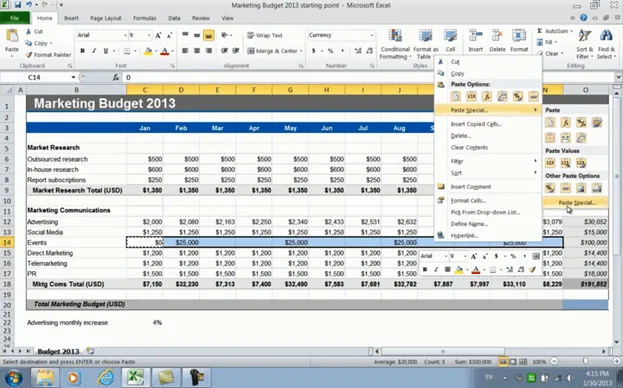The image size is (623, 388).
Task: Toggle Wrap Text
Action: coord(265,35)
